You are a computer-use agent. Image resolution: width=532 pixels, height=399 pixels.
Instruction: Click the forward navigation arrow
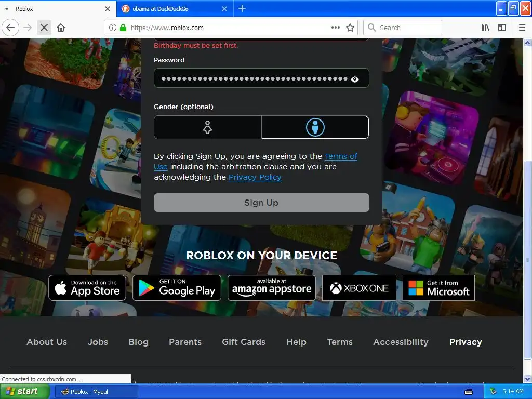pos(28,28)
